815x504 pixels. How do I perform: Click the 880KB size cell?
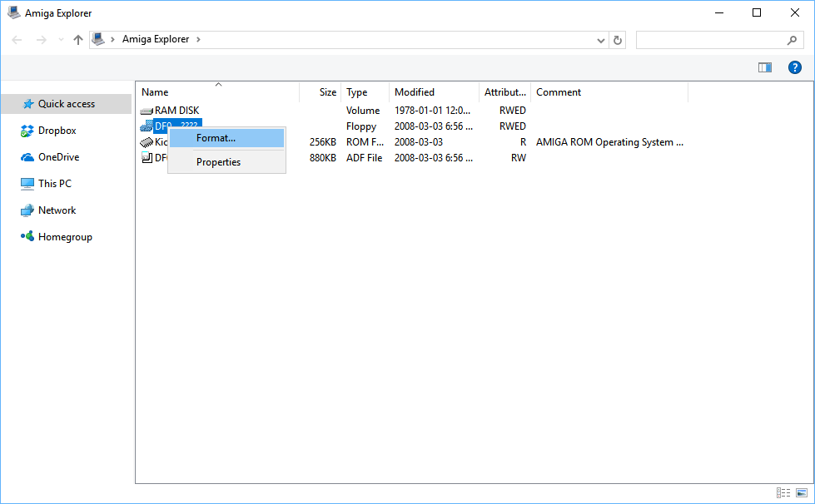tap(323, 158)
